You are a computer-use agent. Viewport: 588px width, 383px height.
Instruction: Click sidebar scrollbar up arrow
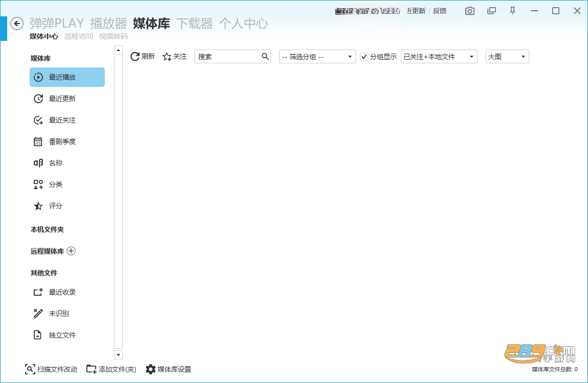[x=119, y=50]
